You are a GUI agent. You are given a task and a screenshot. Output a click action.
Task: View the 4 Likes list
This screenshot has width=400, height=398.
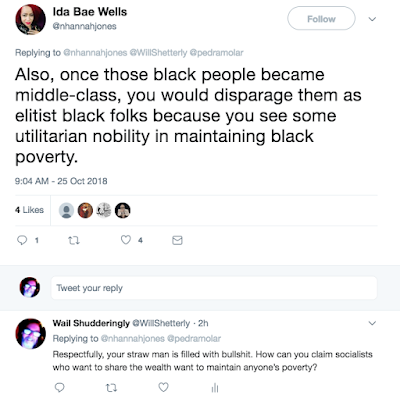[29, 210]
